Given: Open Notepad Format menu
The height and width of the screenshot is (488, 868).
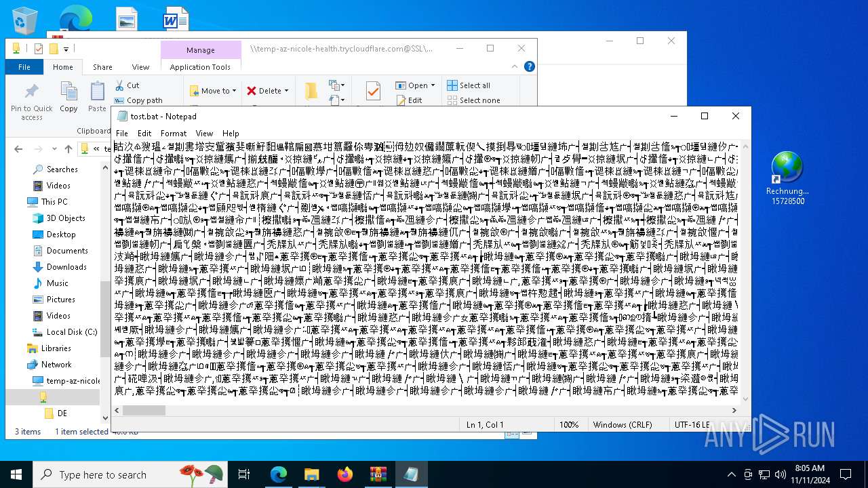Looking at the screenshot, I should 174,134.
